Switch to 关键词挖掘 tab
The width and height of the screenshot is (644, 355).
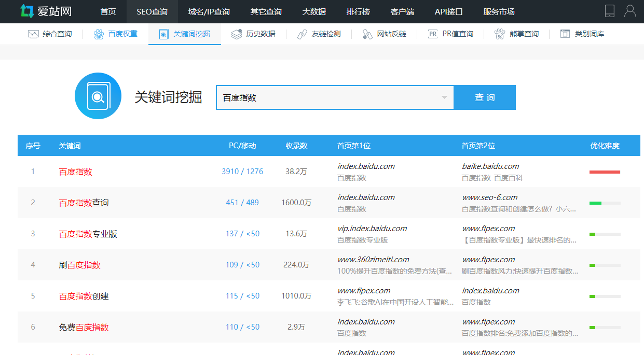[x=185, y=34]
